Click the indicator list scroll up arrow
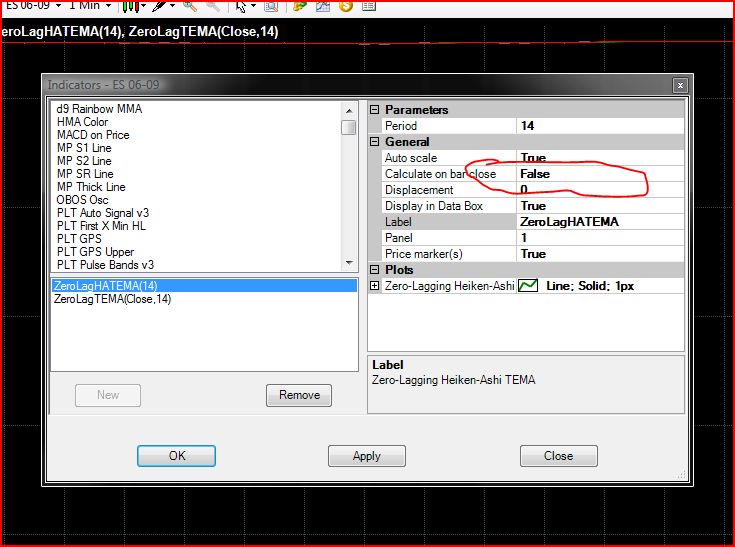Screen dimensions: 735x547 [349, 111]
